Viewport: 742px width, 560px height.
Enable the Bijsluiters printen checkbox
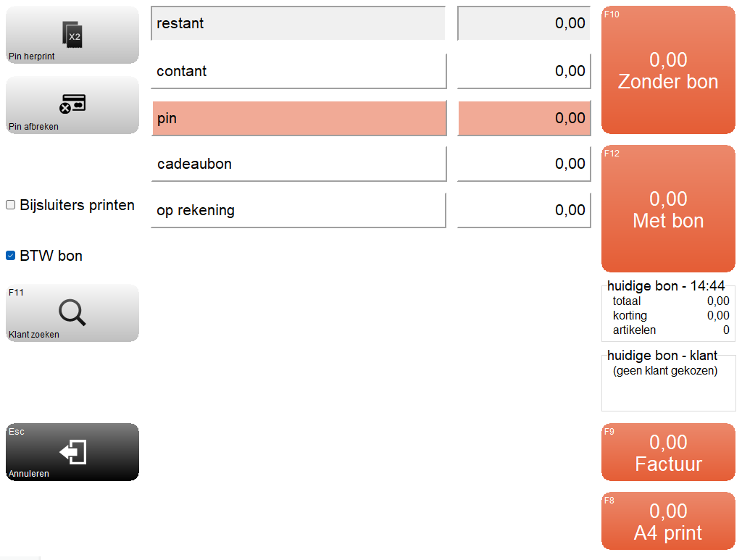10,205
